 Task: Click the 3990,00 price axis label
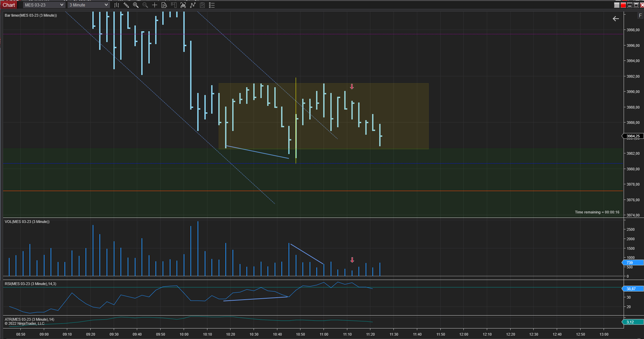tap(633, 92)
